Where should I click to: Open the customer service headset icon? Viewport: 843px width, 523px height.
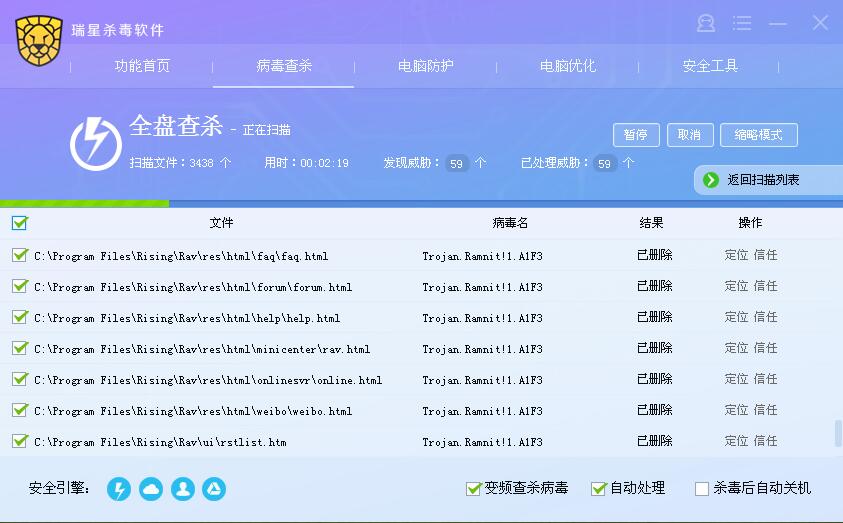click(x=705, y=23)
